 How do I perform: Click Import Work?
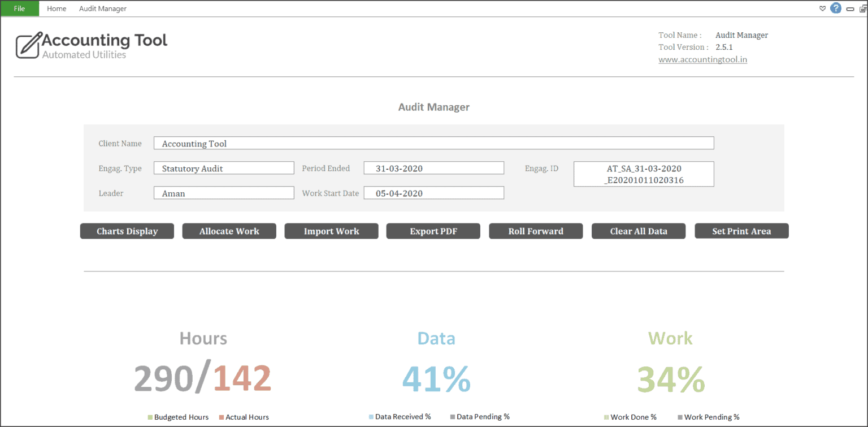click(331, 231)
